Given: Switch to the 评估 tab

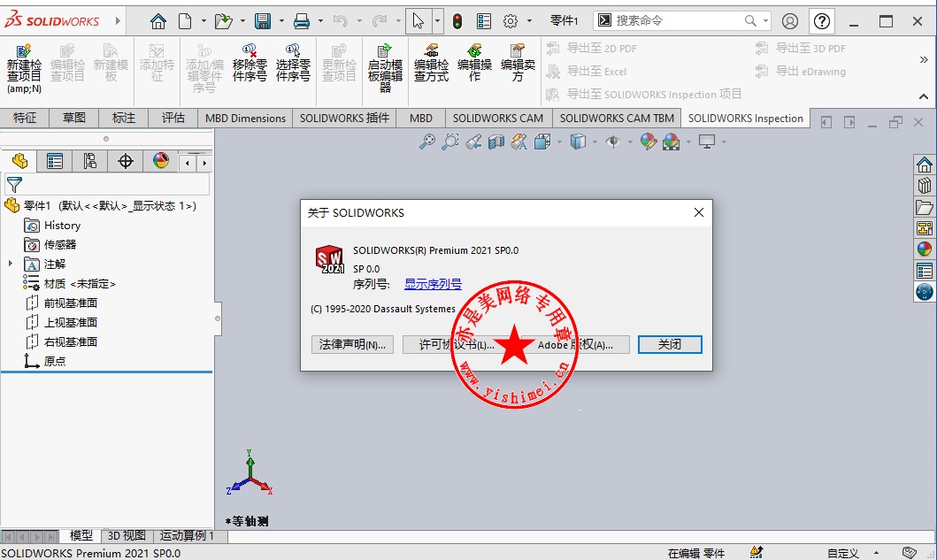Looking at the screenshot, I should point(173,119).
